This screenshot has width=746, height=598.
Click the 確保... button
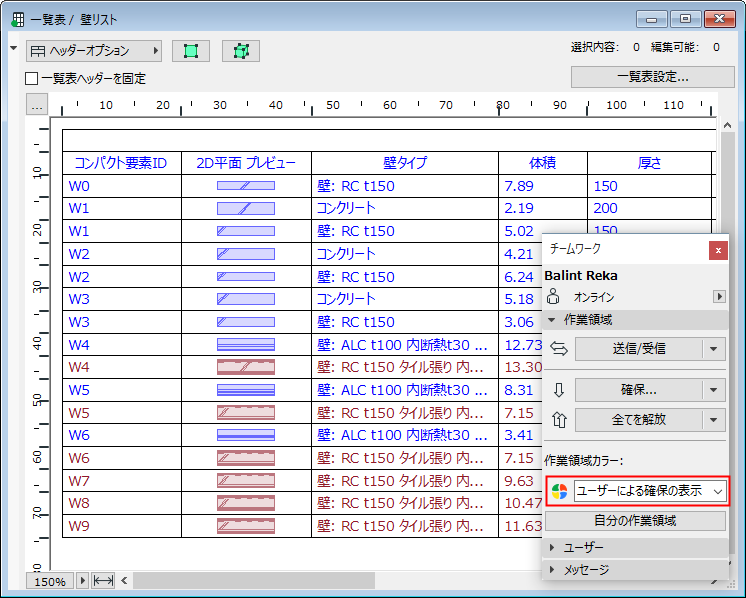(x=638, y=390)
